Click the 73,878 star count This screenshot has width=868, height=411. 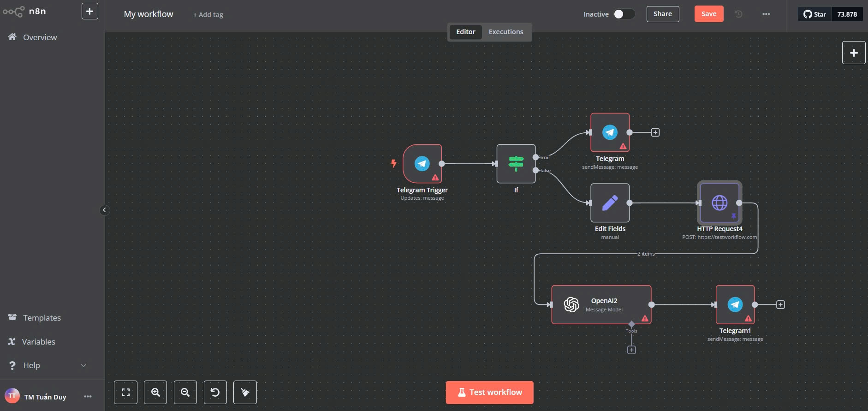(847, 14)
